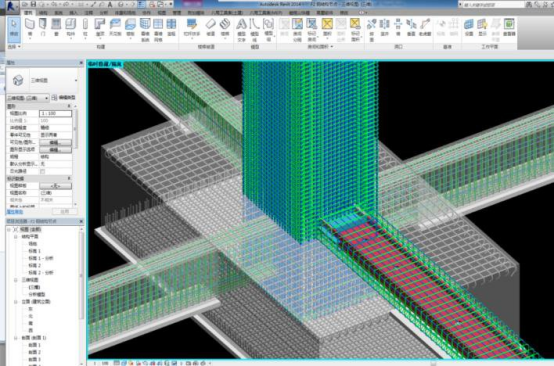Open the Annotate (注释) ribbon tab

coord(89,13)
